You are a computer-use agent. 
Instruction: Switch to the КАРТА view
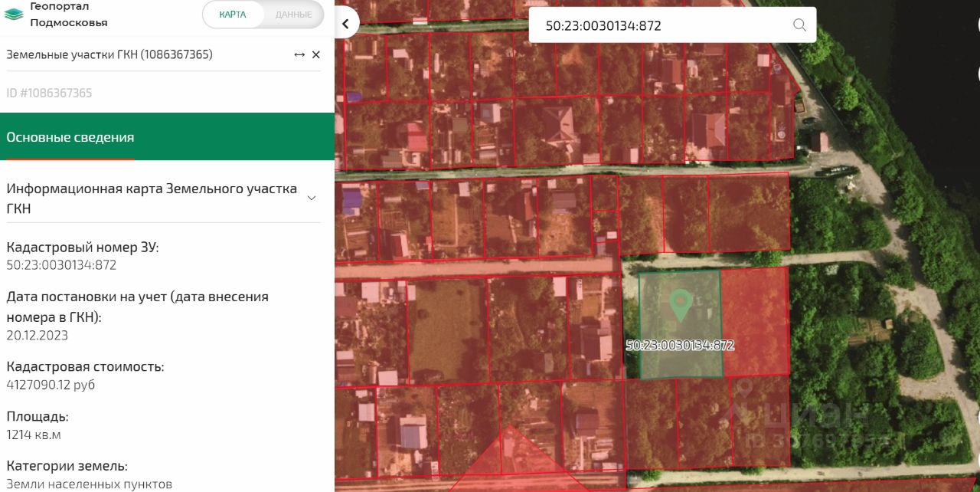pos(233,15)
